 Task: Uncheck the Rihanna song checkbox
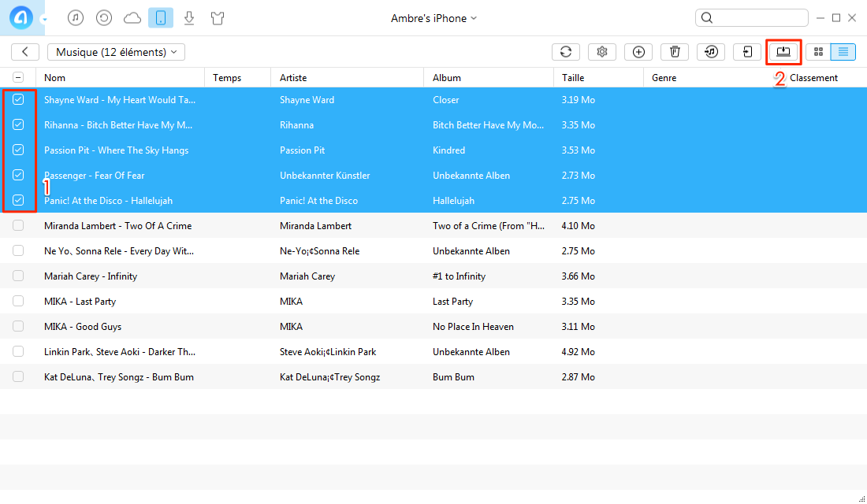(18, 125)
